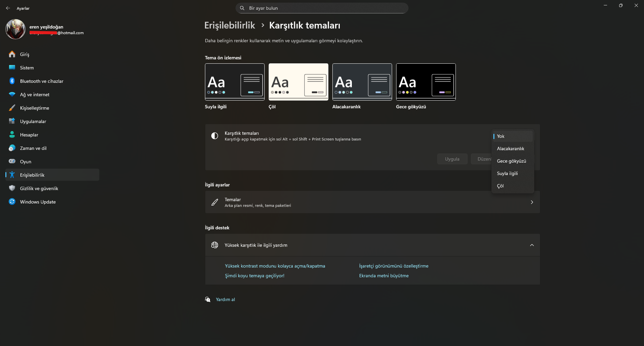
Task: Click the Kişiselleştirme brush icon
Action: (12, 108)
